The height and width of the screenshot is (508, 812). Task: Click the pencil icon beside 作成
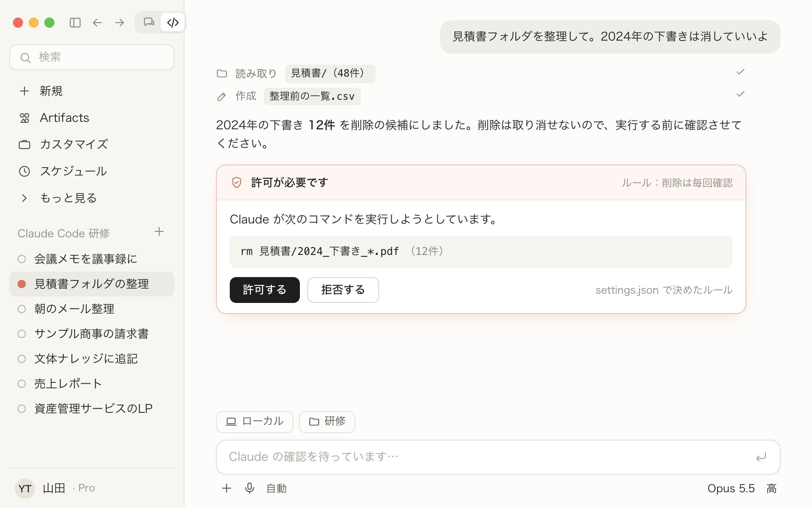(x=222, y=97)
